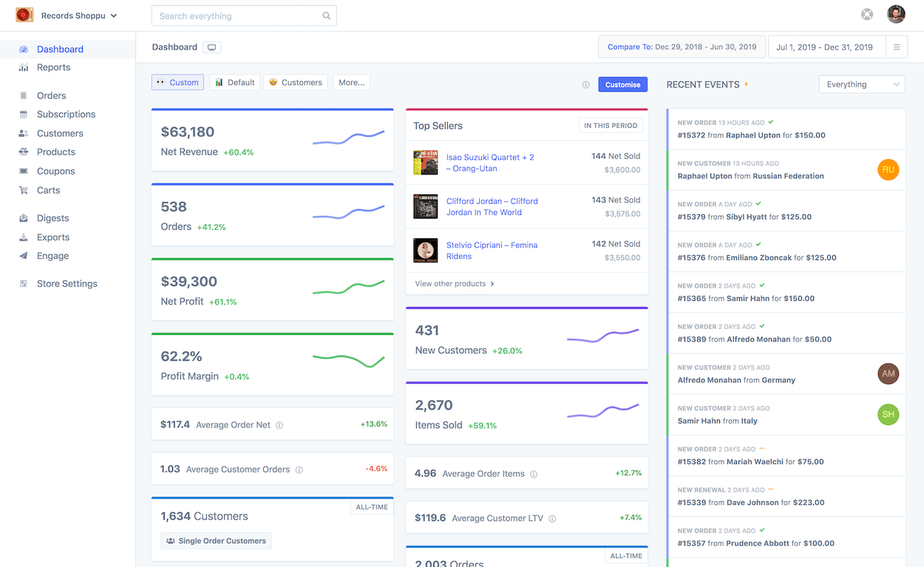The width and height of the screenshot is (924, 567).
Task: Click the monitor icon beside the Dashboard title
Action: pyautogui.click(x=211, y=47)
